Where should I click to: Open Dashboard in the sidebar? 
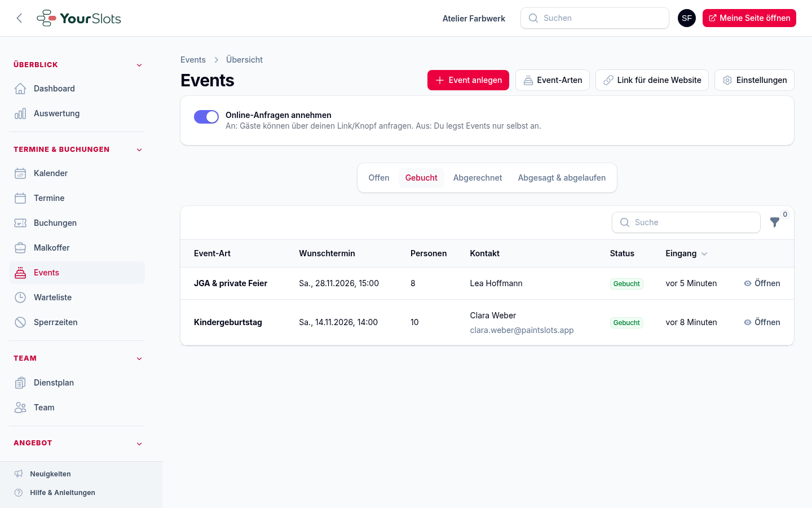[77, 89]
